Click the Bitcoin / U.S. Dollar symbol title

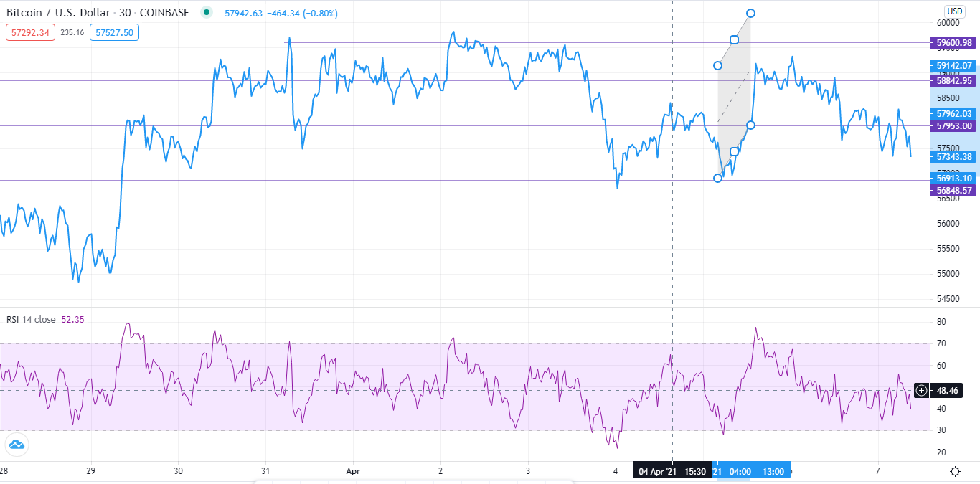[x=59, y=13]
